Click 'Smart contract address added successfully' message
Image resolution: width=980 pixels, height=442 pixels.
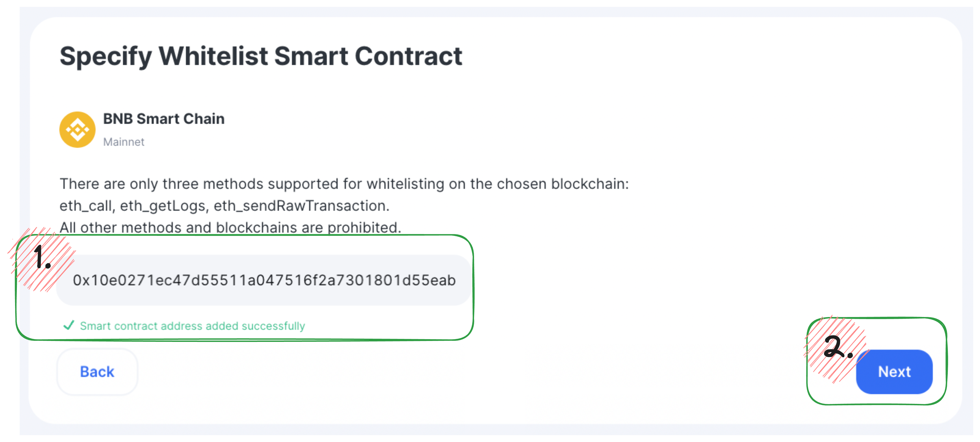click(x=192, y=326)
